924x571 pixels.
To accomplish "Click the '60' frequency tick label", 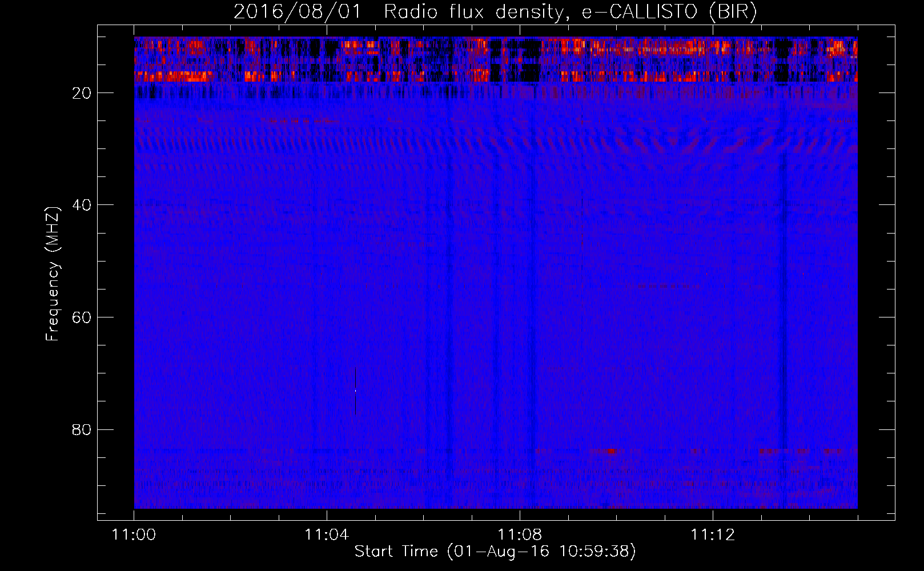I will [82, 317].
